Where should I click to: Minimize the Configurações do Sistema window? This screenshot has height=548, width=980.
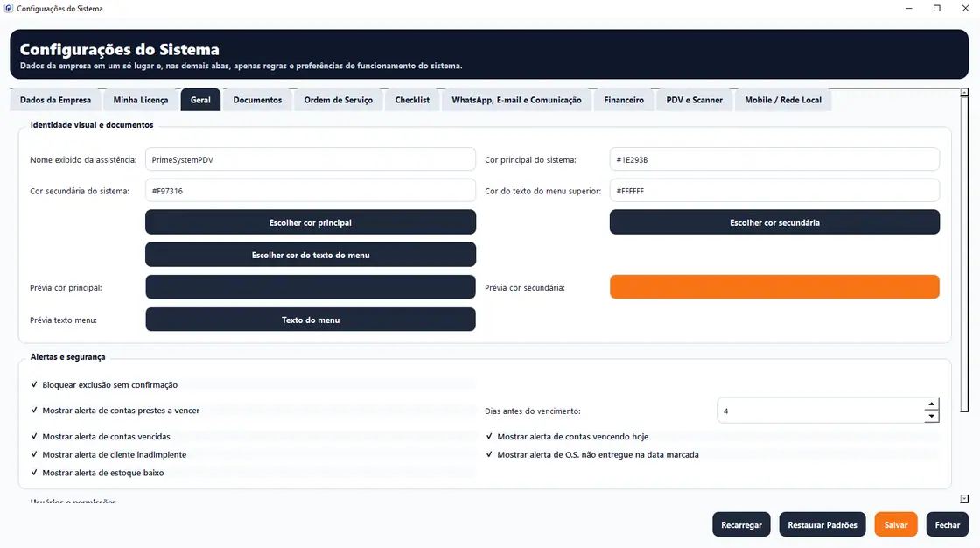(909, 8)
